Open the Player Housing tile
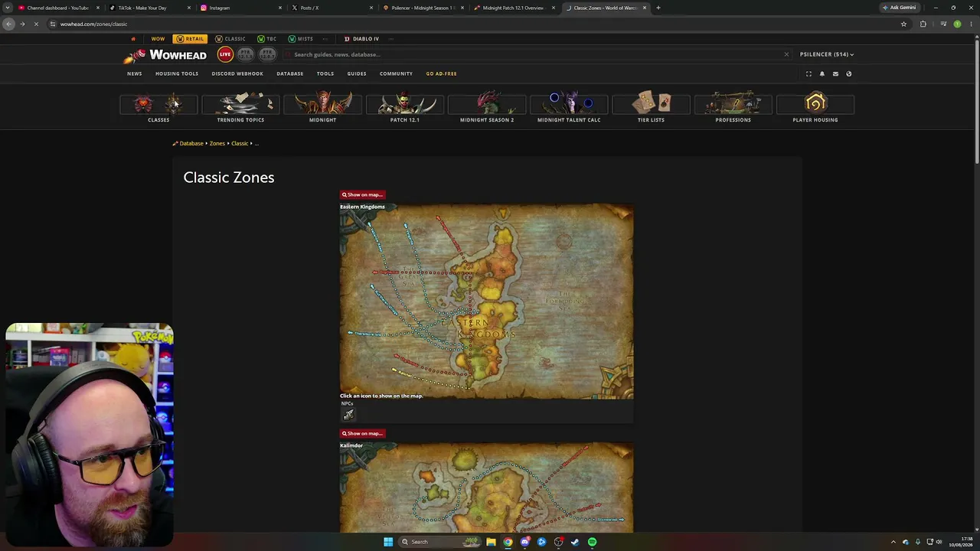The width and height of the screenshot is (980, 551). 815,108
